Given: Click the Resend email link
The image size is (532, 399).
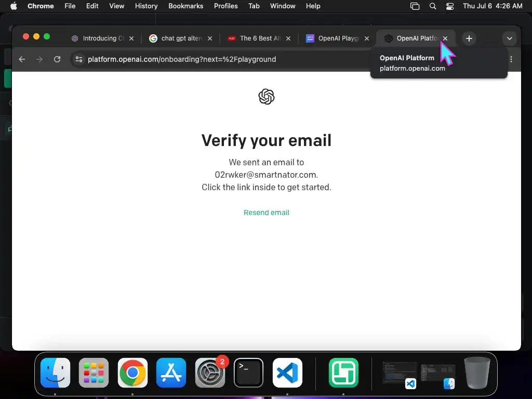Looking at the screenshot, I should (x=267, y=212).
